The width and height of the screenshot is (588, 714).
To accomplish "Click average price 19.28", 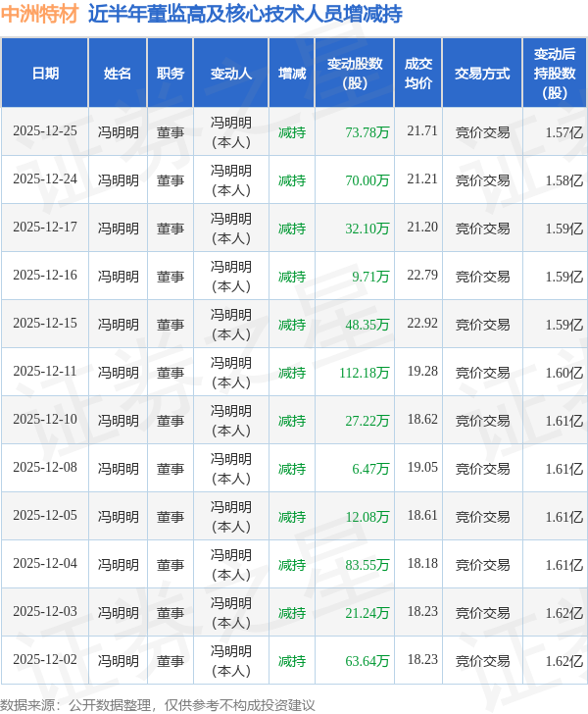I will (x=422, y=371).
